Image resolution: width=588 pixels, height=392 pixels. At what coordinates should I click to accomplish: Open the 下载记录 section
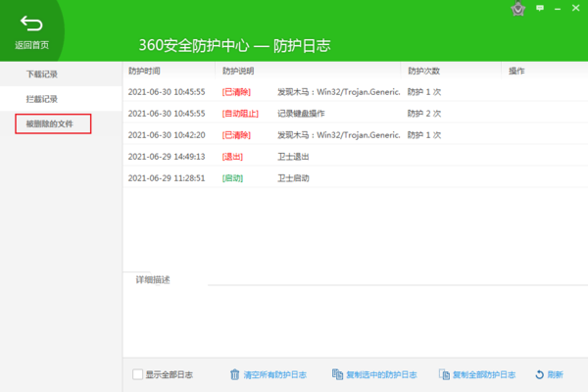point(42,74)
